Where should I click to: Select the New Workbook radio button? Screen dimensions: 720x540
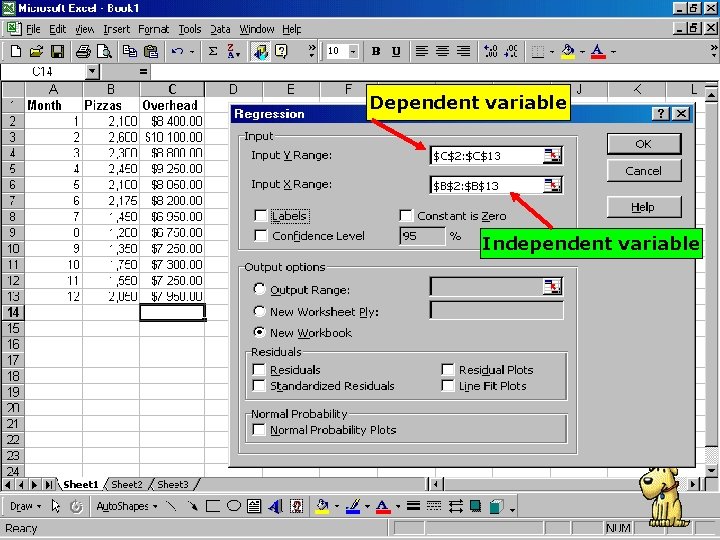(x=259, y=332)
